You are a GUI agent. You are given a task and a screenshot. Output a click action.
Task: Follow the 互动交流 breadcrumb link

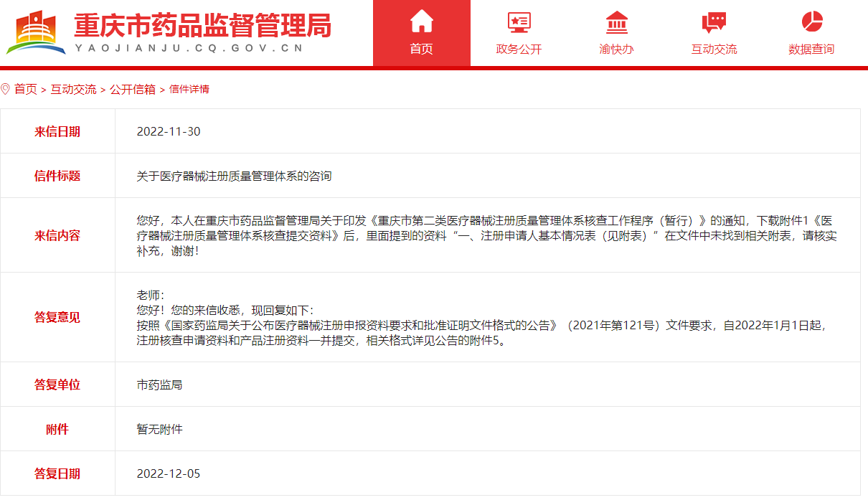click(73, 89)
